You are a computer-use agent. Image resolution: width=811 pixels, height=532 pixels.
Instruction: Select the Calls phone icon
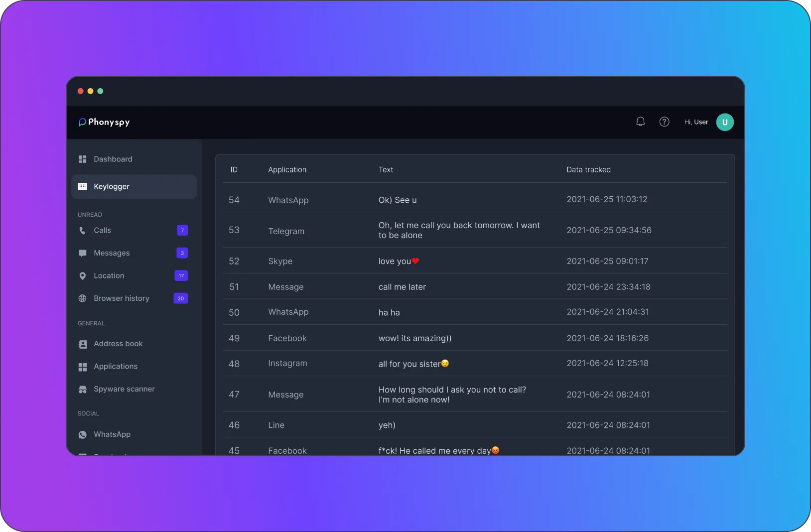tap(82, 230)
